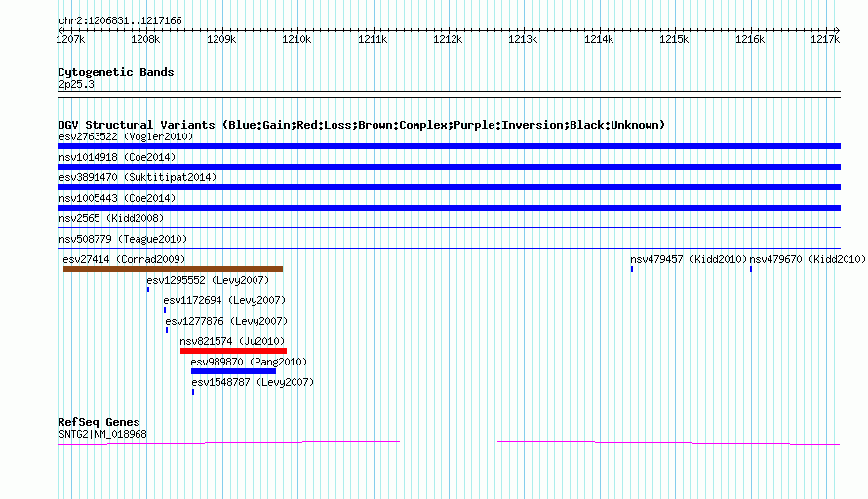Viewport: 868px width, 499px height.
Task: Open the nsv821574 (Ju2010) label
Action: [232, 341]
